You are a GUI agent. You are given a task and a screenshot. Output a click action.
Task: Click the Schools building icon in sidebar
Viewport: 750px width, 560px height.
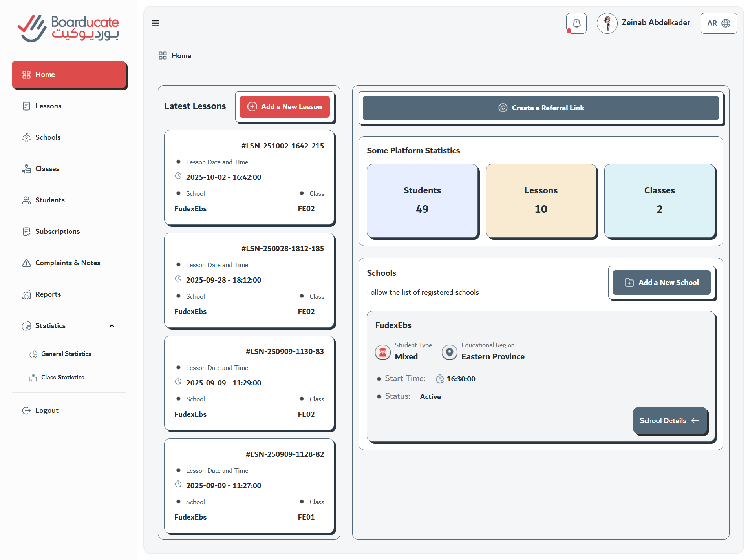point(26,137)
